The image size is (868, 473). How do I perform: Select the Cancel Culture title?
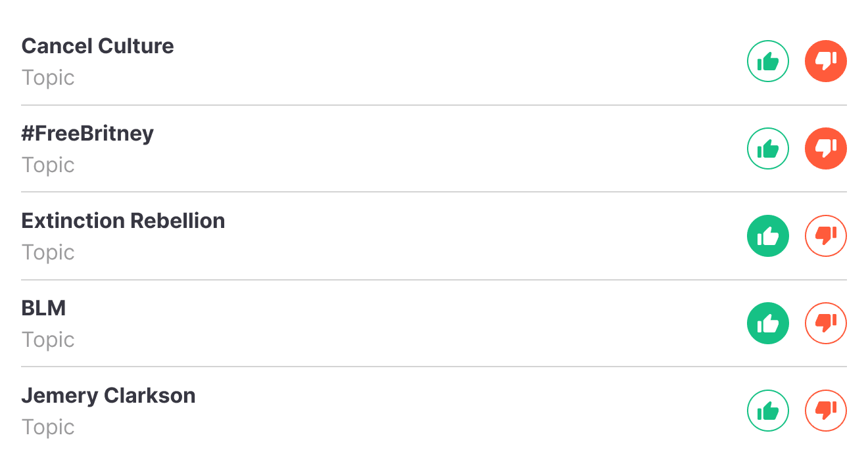[97, 46]
